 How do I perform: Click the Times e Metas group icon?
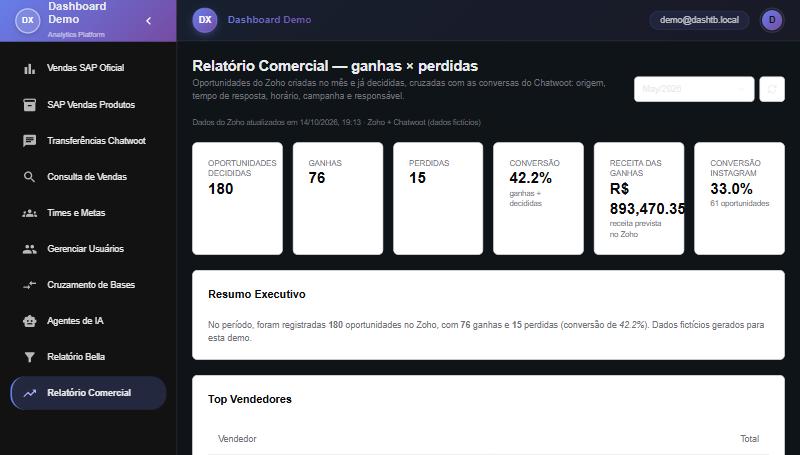point(30,213)
